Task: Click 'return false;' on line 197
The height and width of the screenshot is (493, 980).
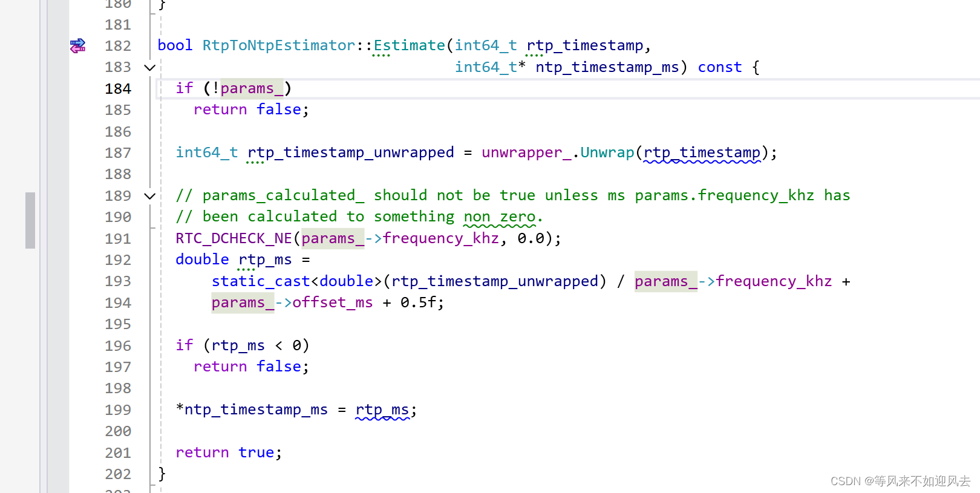Action: coord(251,367)
